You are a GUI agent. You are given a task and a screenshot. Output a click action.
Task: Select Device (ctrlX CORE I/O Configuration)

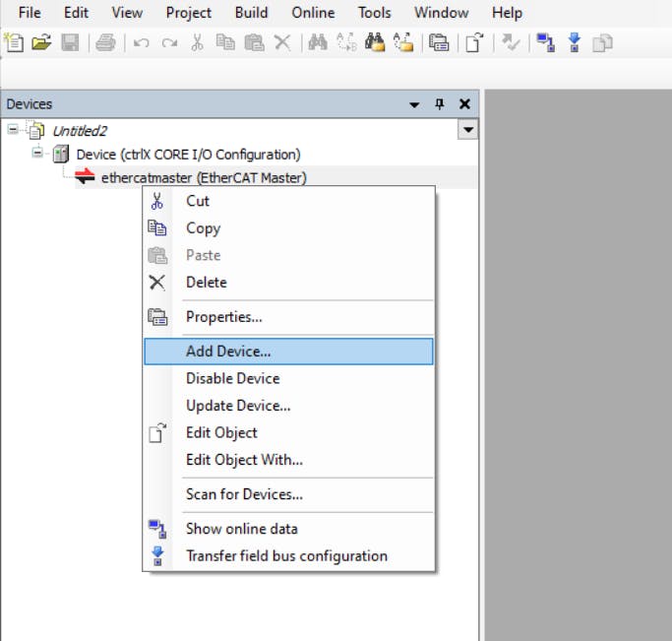coord(188,155)
